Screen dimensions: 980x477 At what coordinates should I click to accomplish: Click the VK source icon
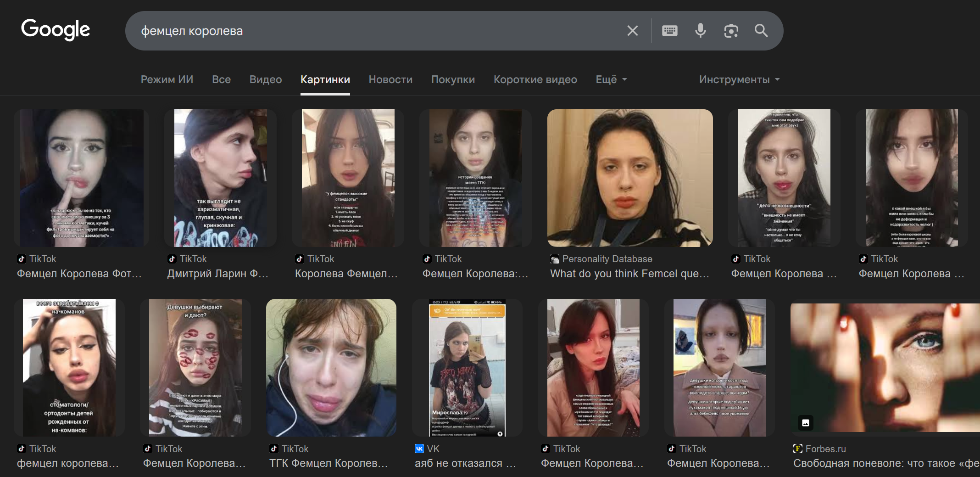point(419,449)
